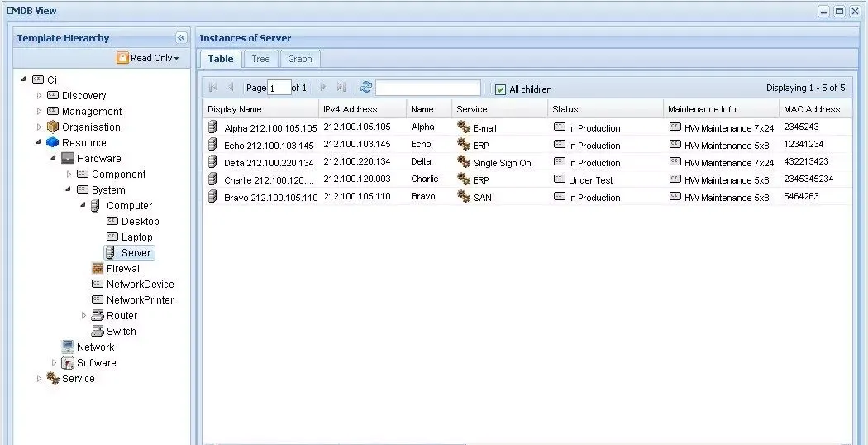Click gears icon beside E-mail service

[463, 127]
